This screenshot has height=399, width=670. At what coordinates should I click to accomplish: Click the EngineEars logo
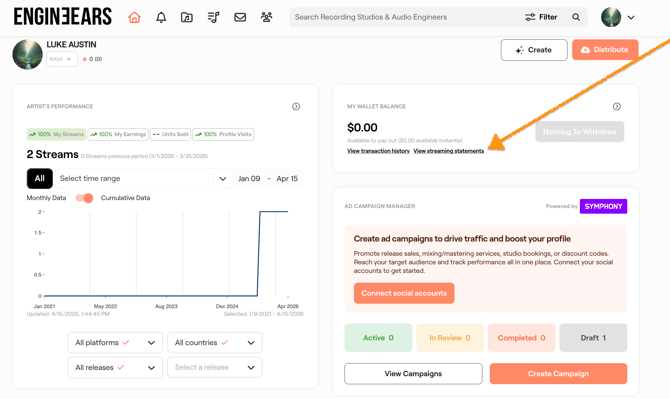click(x=63, y=17)
